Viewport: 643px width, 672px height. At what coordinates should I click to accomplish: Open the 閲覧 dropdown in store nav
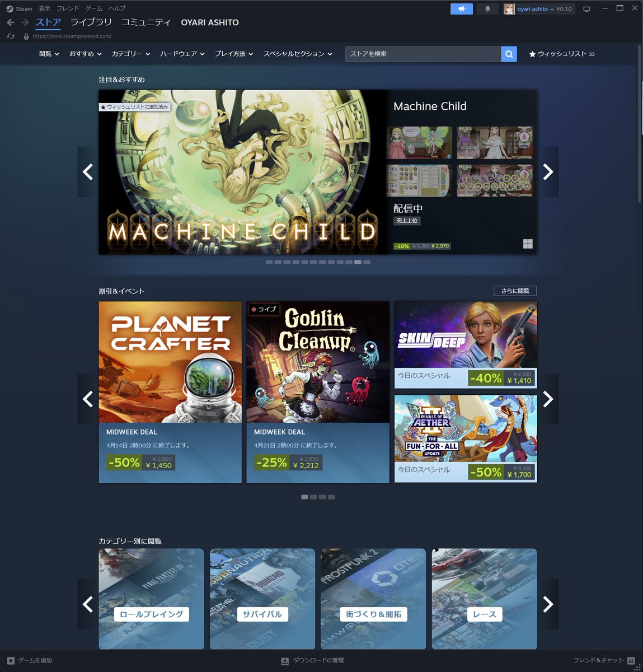pyautogui.click(x=49, y=54)
